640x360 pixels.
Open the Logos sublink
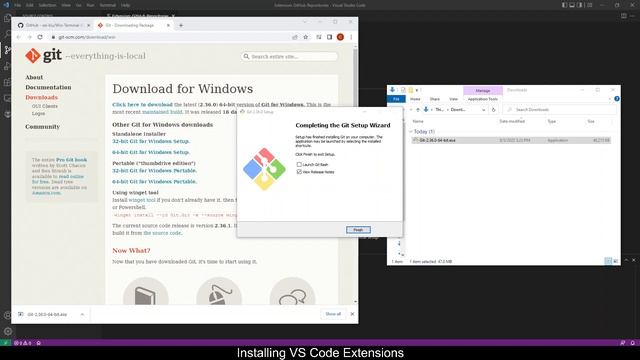click(x=38, y=113)
